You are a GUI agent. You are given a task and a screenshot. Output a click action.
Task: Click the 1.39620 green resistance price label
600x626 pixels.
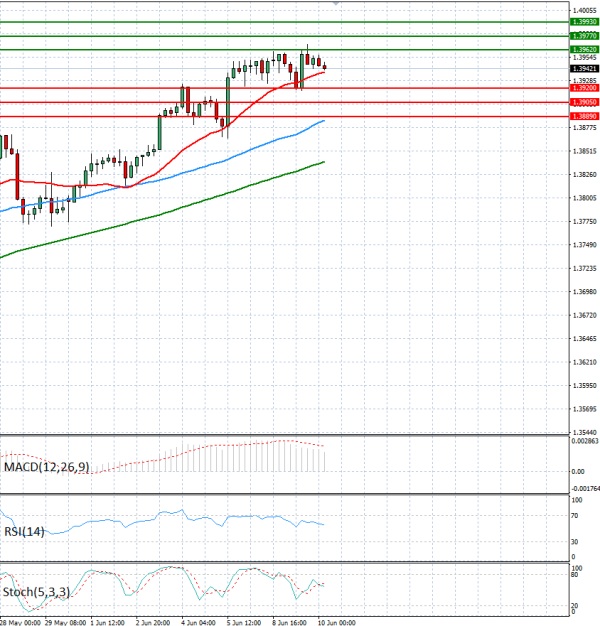[x=584, y=50]
